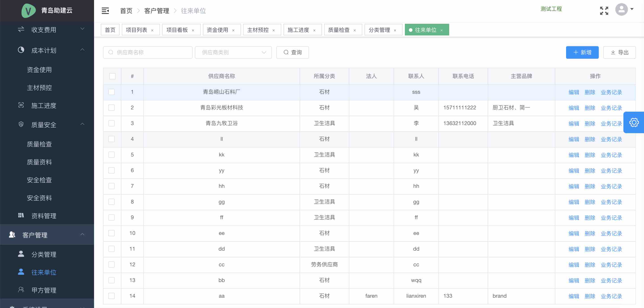Click the blue 新增 button
Viewport: 644px width, 308px height.
click(x=582, y=52)
